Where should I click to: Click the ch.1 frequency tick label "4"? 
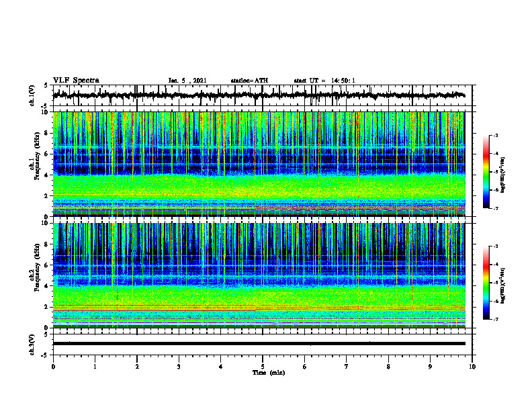(x=47, y=175)
